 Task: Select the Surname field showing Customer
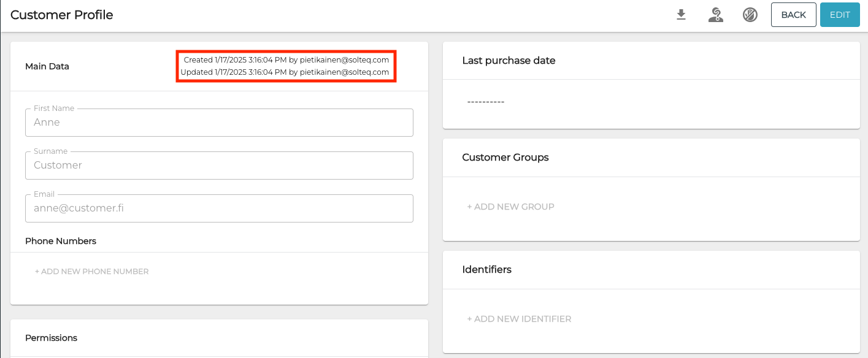219,165
